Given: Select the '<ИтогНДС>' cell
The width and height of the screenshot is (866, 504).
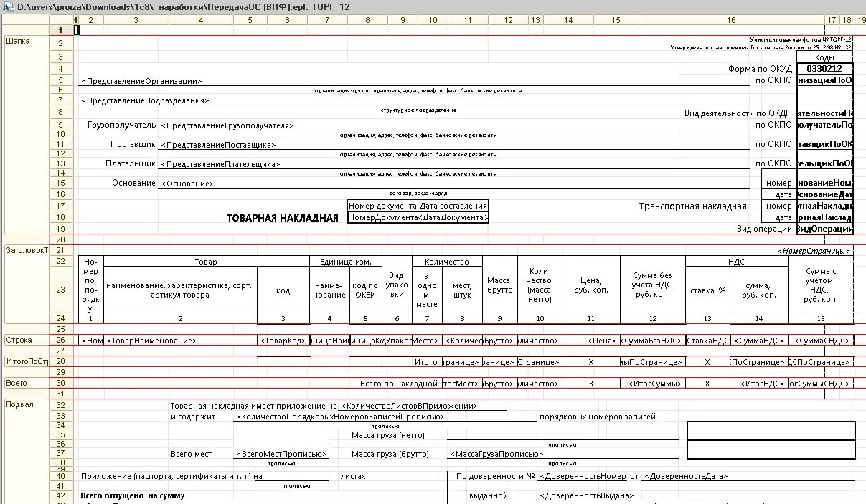Looking at the screenshot, I should click(758, 384).
